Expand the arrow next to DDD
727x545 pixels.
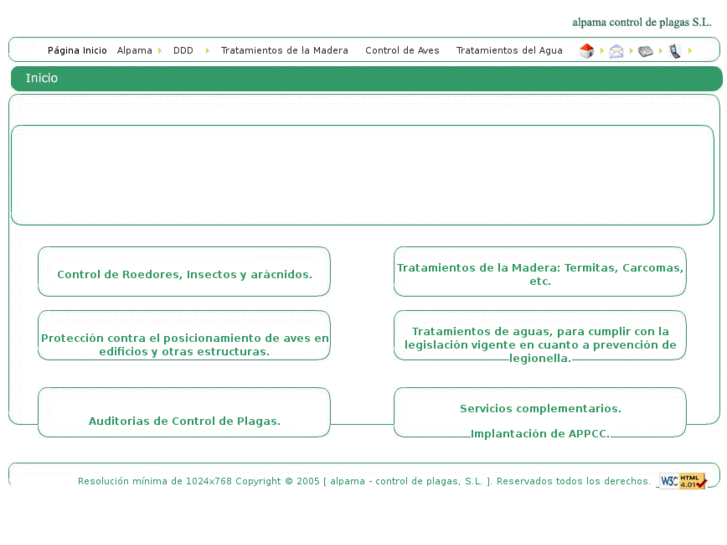coord(207,51)
